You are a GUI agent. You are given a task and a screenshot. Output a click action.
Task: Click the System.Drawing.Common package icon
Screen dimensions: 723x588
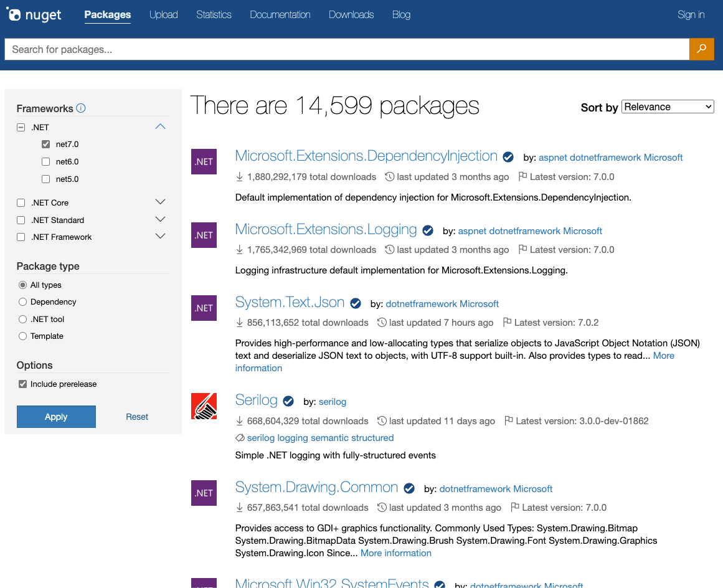click(x=204, y=493)
